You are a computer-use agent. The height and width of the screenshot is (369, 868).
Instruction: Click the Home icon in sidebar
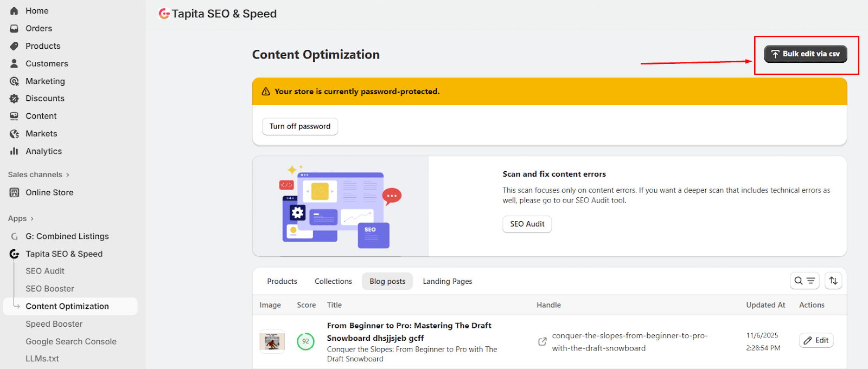coord(14,11)
